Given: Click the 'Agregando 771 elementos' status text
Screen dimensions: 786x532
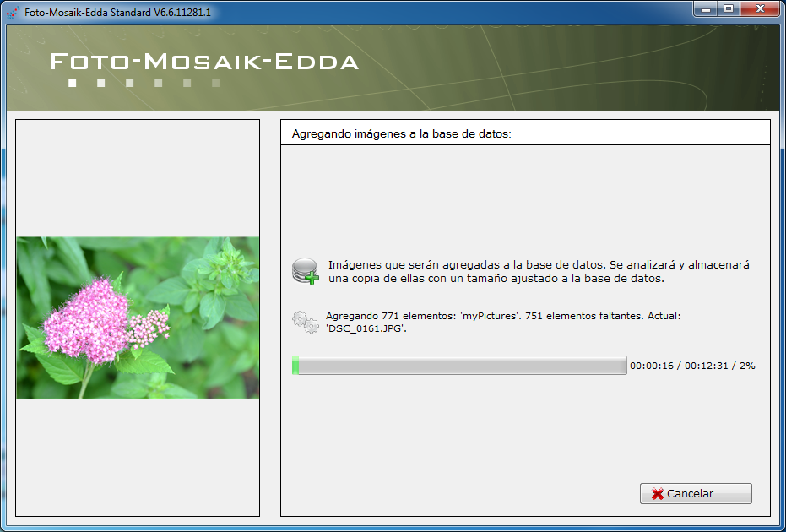Looking at the screenshot, I should tap(503, 323).
